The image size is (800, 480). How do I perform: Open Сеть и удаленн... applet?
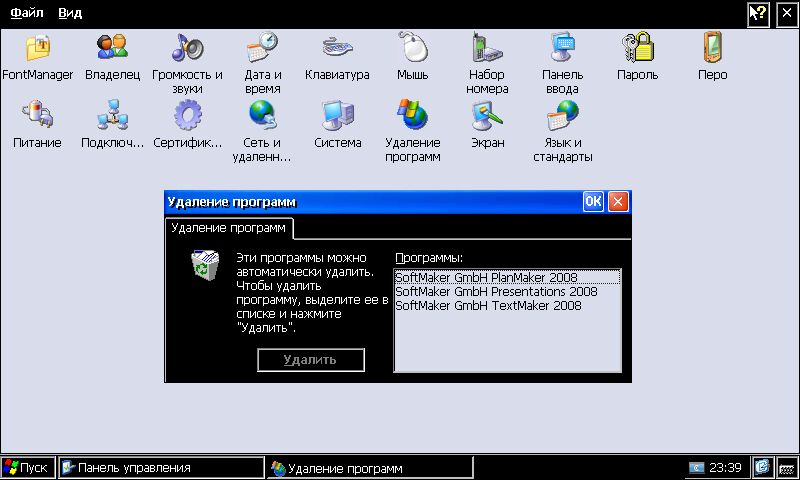click(262, 132)
